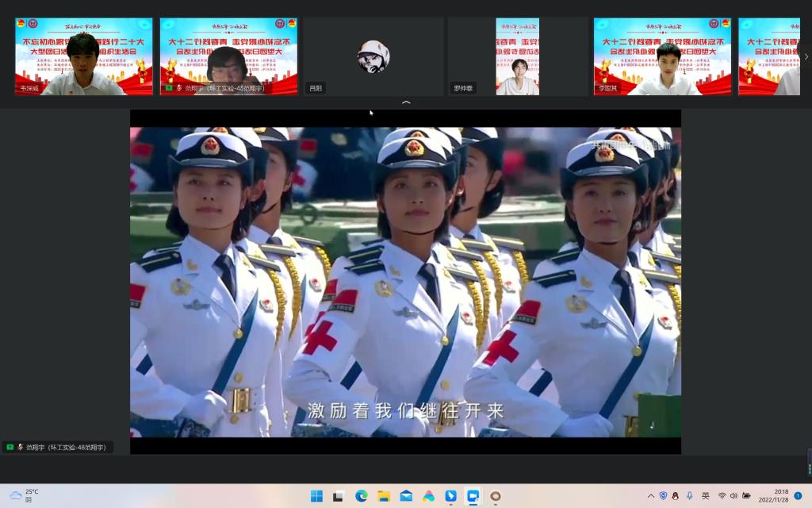Click the microphone icon in system tray
The height and width of the screenshot is (508, 812).
coord(690,496)
